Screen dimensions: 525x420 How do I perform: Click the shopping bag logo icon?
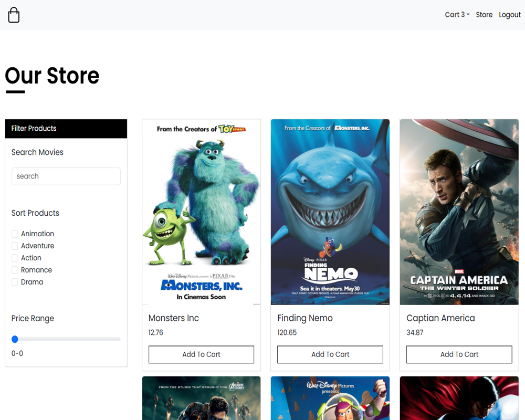click(x=14, y=15)
